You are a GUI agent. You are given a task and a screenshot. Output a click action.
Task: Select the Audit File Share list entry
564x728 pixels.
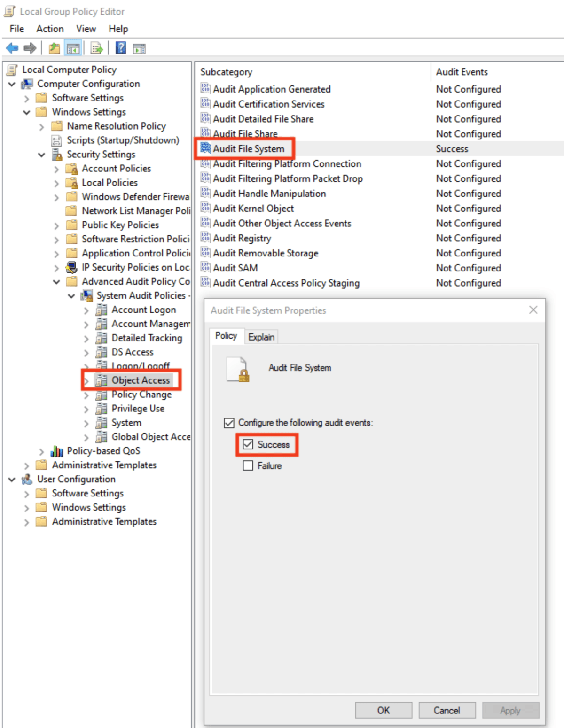coord(245,134)
